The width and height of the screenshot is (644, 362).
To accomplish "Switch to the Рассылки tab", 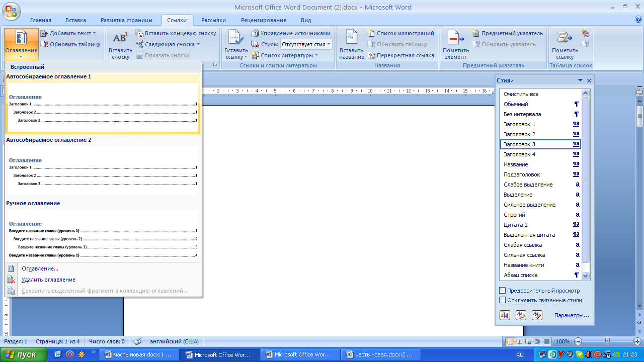I will click(213, 20).
